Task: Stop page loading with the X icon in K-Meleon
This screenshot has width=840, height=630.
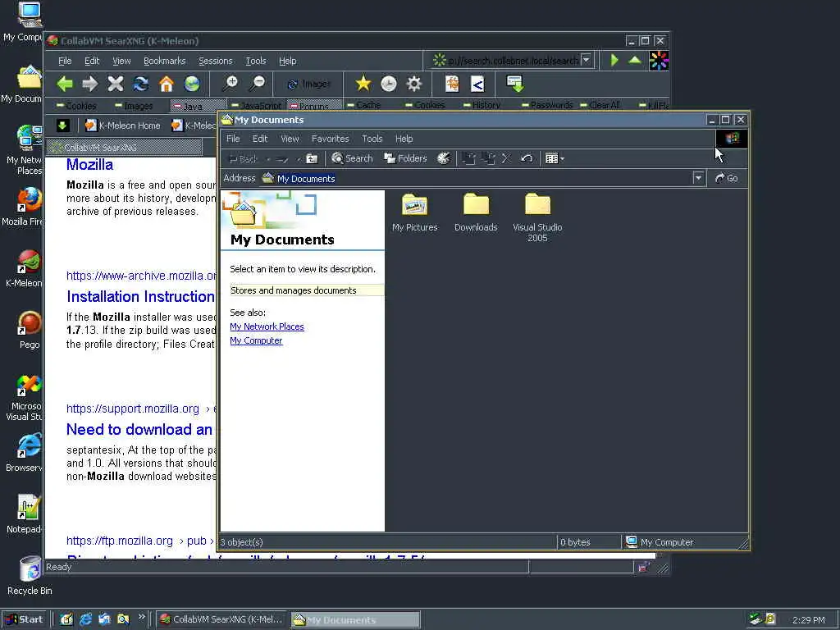Action: tap(115, 84)
